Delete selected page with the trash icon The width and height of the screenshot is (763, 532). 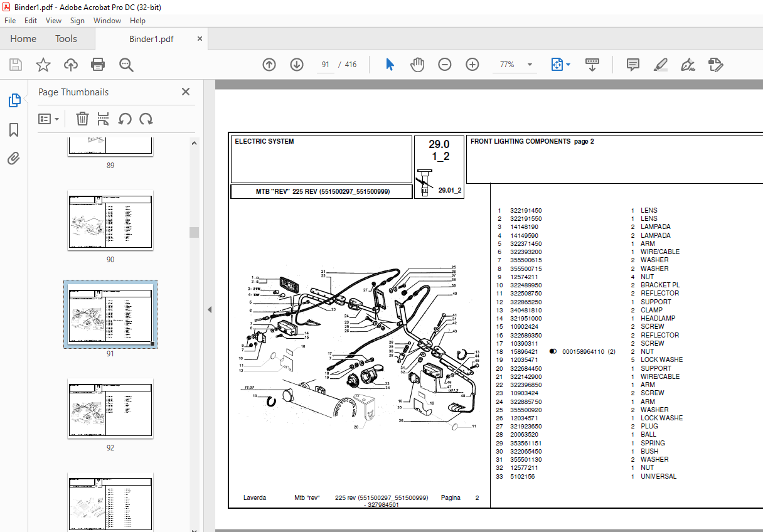pos(82,119)
